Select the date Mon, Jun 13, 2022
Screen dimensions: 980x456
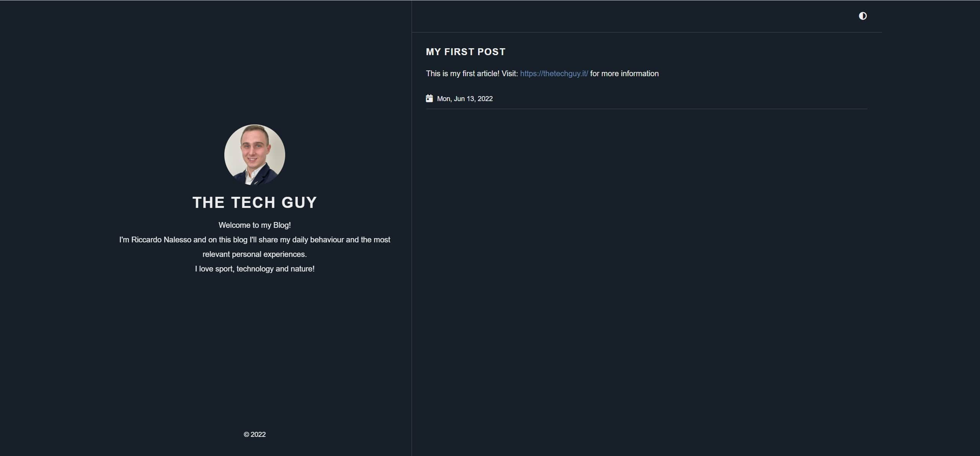pyautogui.click(x=465, y=99)
